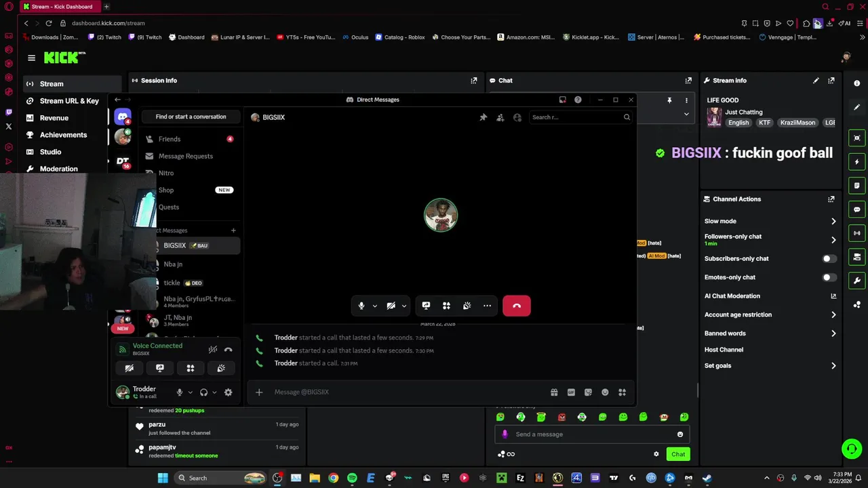Image resolution: width=868 pixels, height=488 pixels.
Task: Disconnect using the Voice Connected panel icon
Action: point(229,349)
